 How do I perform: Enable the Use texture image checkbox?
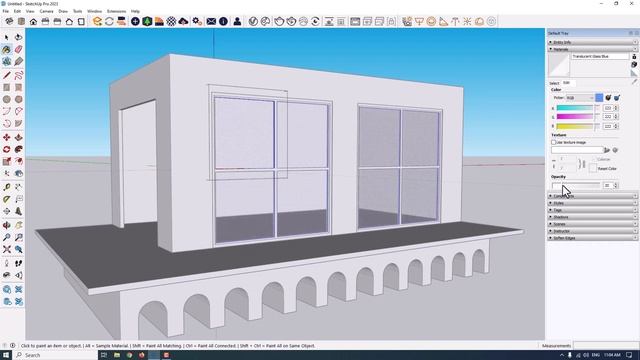[553, 142]
